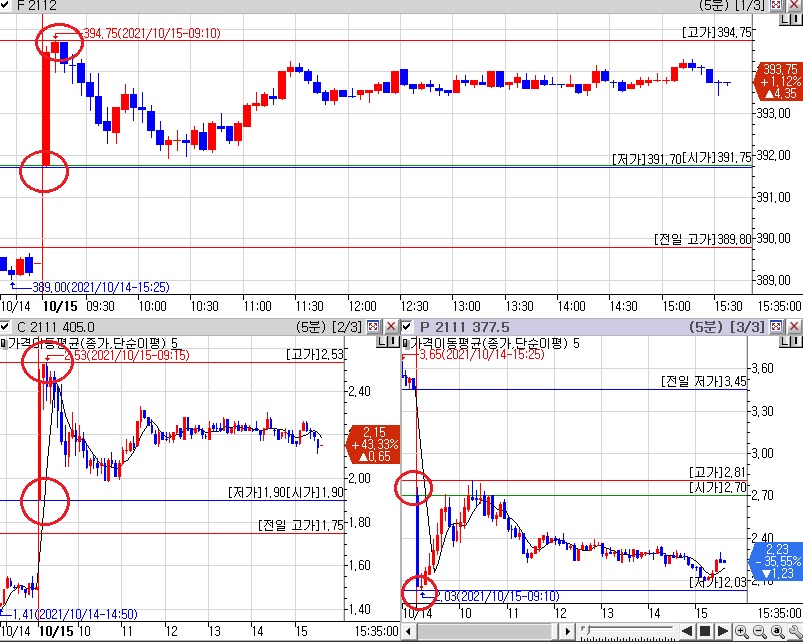
Task: Open chart settings wrench icon
Action: coord(795,631)
